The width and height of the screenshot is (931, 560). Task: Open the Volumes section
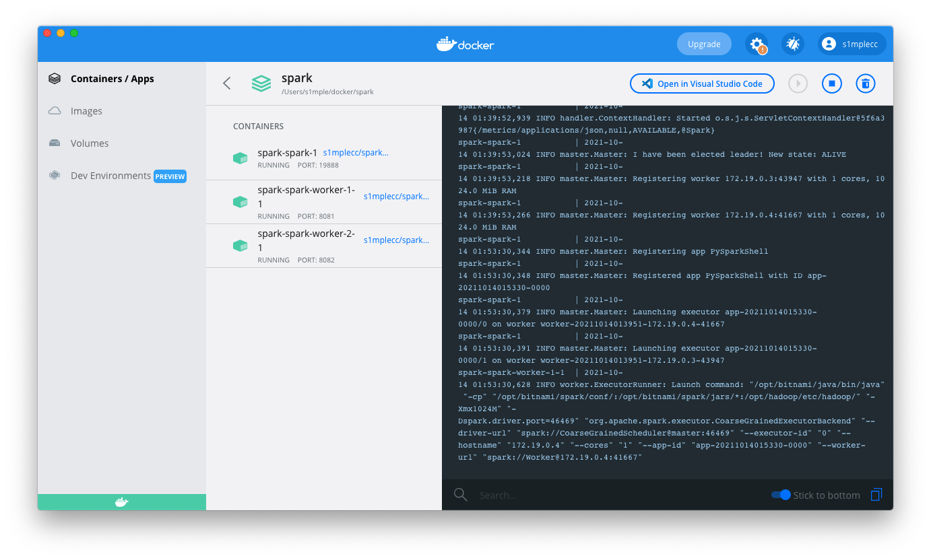click(88, 143)
